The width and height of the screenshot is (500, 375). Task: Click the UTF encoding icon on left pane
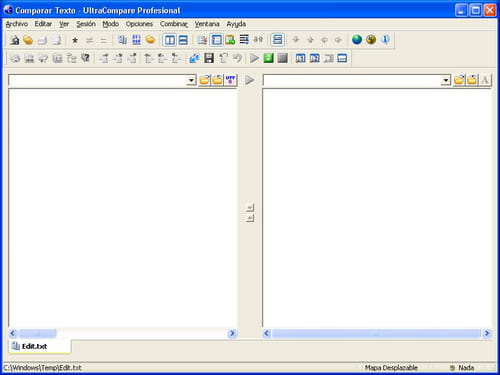click(x=230, y=80)
